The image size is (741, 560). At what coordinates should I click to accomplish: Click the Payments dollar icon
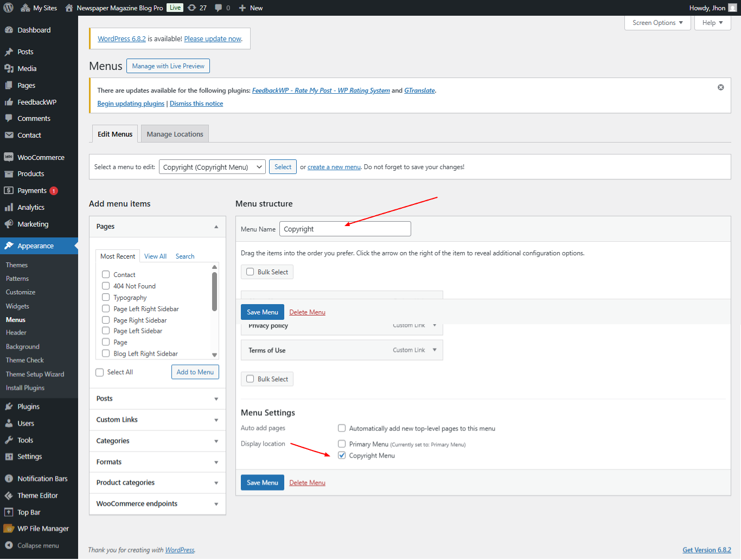[9, 190]
